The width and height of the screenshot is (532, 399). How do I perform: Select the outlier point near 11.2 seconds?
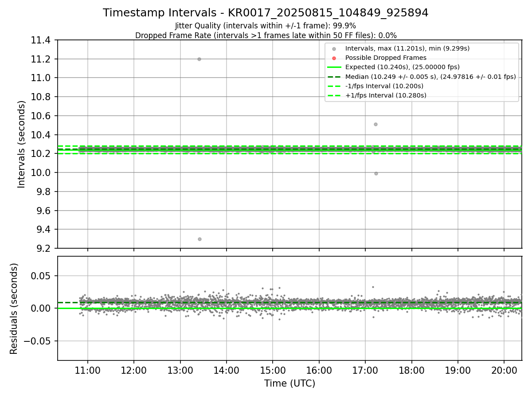(x=199, y=59)
